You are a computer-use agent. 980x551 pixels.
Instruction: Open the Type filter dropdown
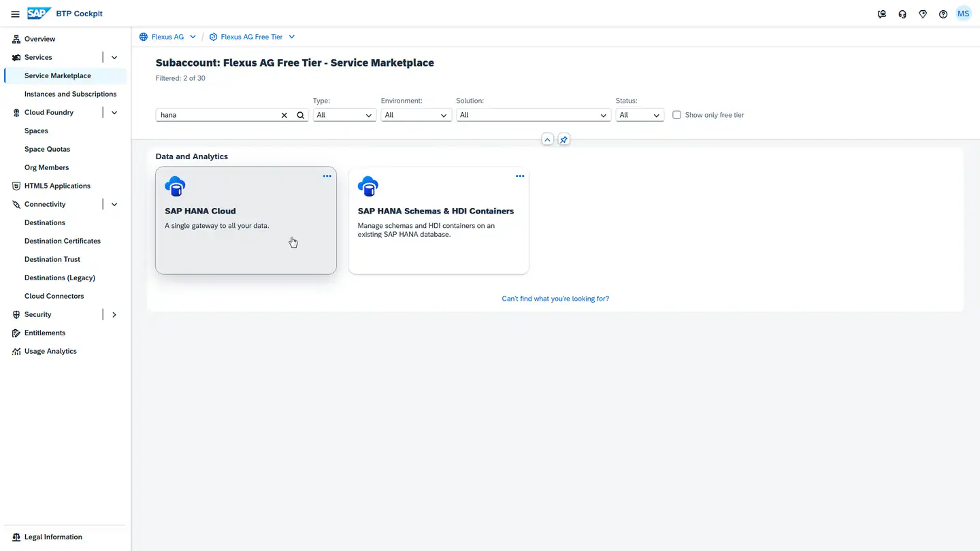[344, 115]
